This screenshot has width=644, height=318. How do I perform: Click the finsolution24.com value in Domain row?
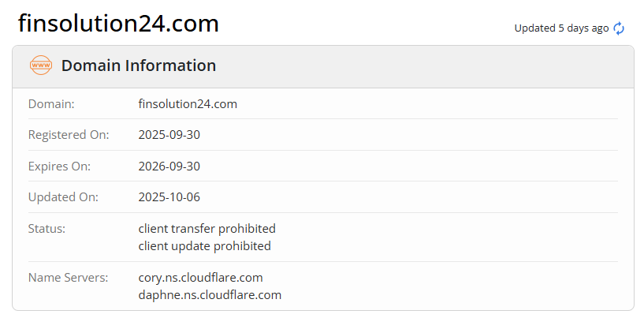point(188,103)
